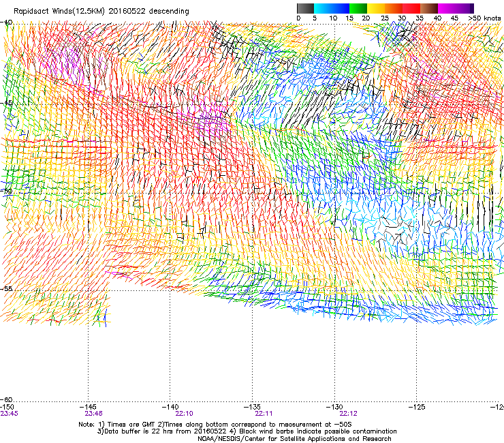504x443 pixels.
Task: Click the magenta-purple 40-50 knots legend swatch
Action: tap(456, 8)
